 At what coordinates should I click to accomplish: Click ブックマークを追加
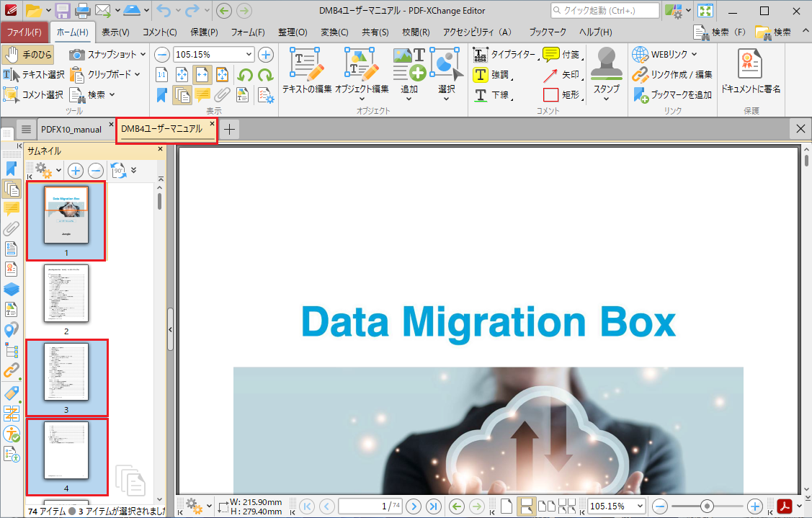tap(673, 95)
